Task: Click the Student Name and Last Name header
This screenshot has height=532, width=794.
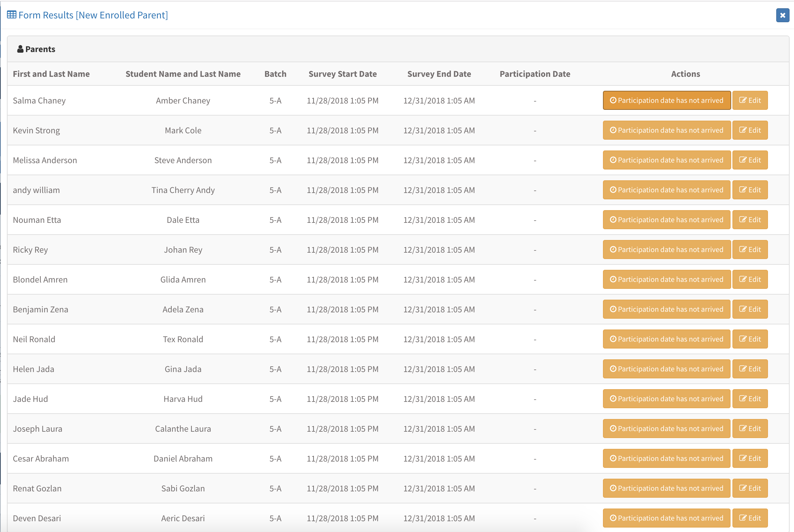Action: pos(183,74)
